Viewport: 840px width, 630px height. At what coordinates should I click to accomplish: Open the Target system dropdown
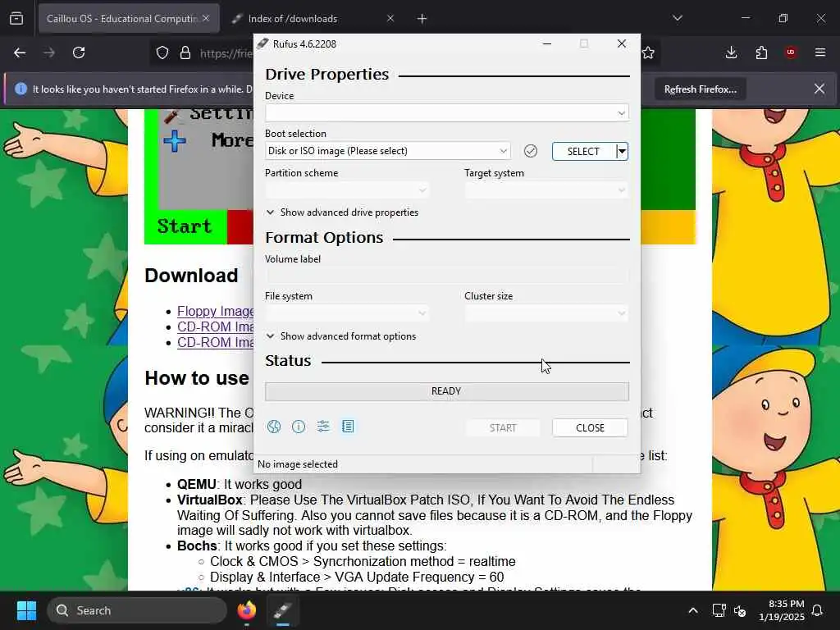(546, 190)
